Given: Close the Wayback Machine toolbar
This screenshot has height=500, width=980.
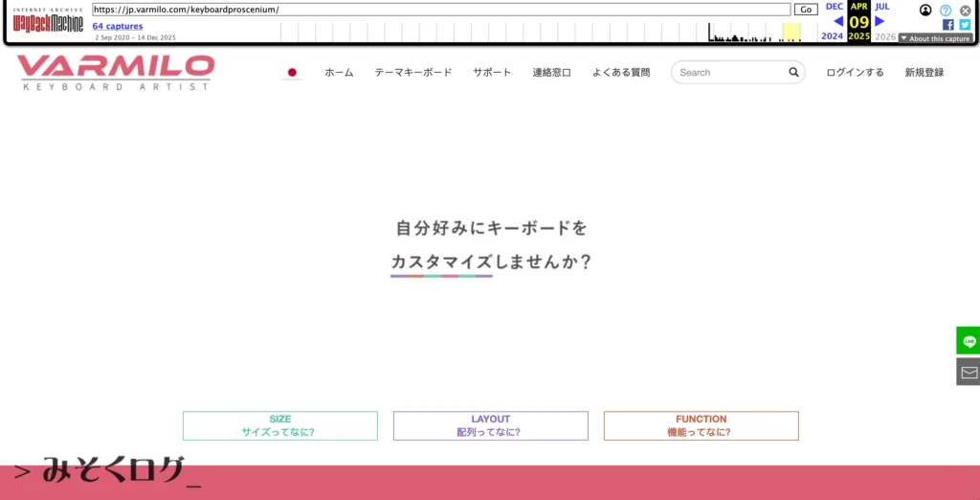Looking at the screenshot, I should (965, 10).
